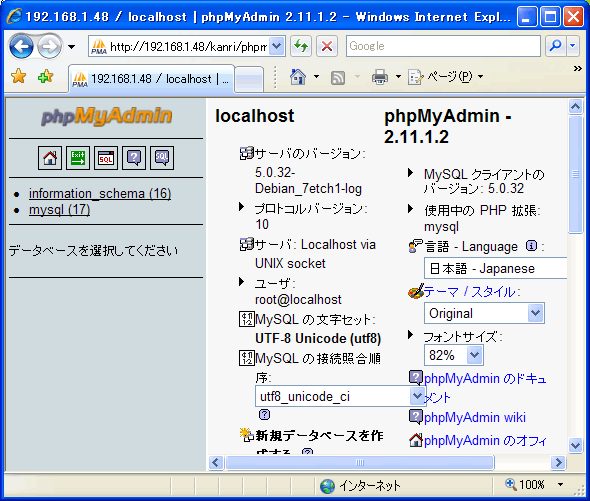590x501 pixels.
Task: Click the red Stop loading button
Action: 327,46
